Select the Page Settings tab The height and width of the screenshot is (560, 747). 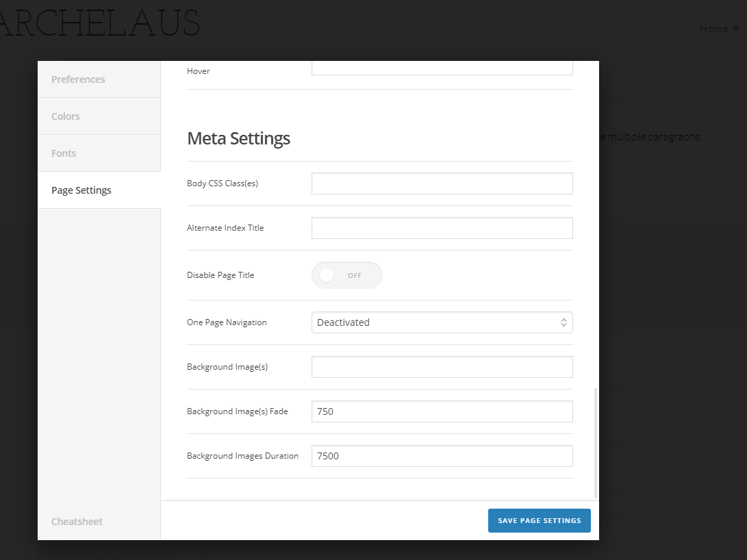click(81, 190)
